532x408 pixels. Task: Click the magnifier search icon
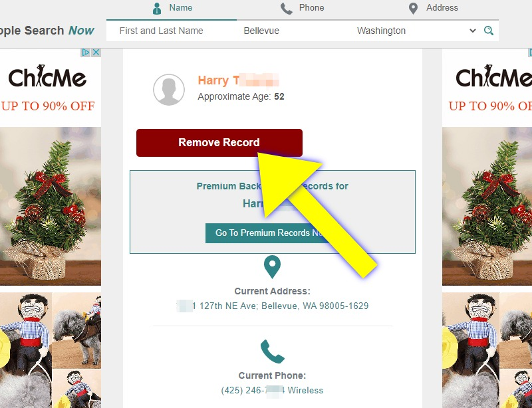[489, 31]
